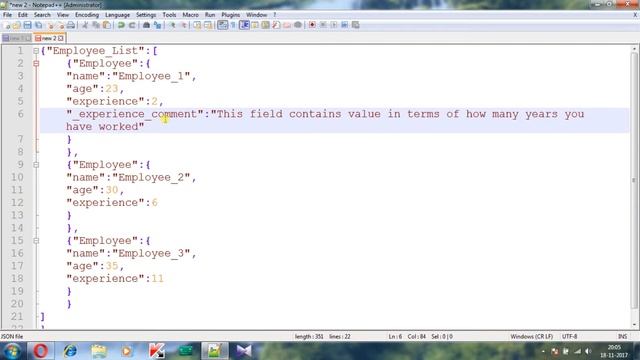Click the Playback macro icon

pyautogui.click(x=334, y=25)
